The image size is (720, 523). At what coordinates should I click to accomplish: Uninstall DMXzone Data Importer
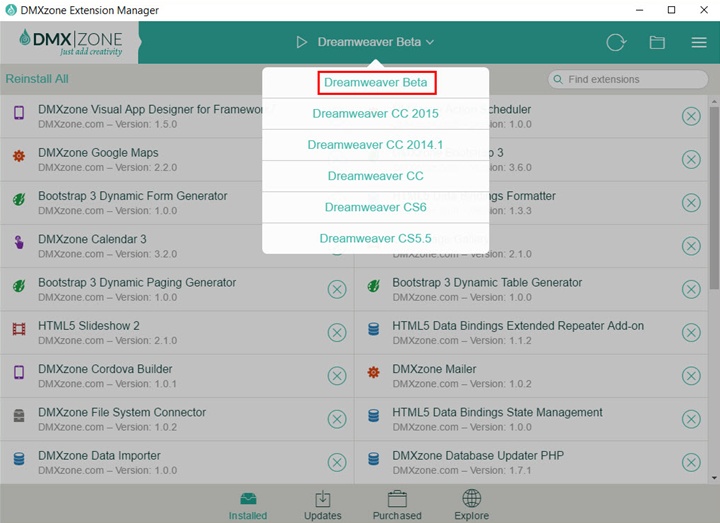click(x=337, y=462)
